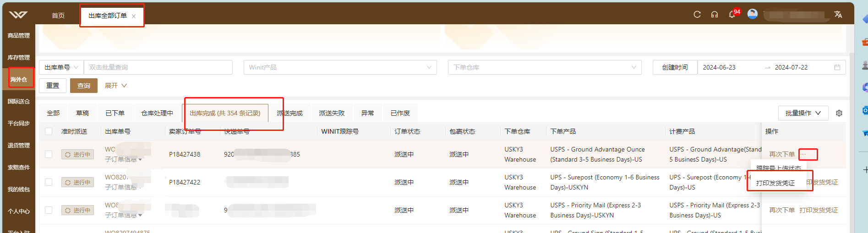Open 海外仓 in the sidebar
868x233 pixels.
tap(19, 79)
